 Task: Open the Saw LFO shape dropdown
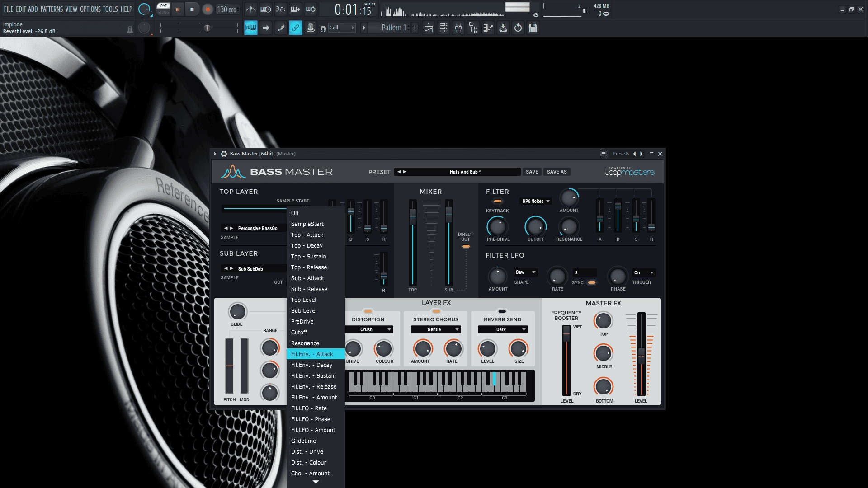coord(525,272)
